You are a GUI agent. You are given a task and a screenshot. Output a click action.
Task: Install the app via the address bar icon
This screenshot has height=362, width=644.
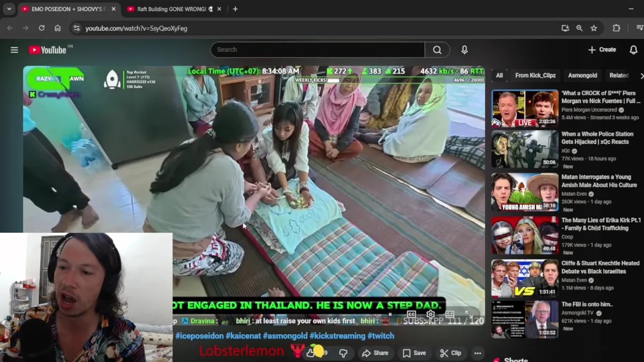(565, 28)
